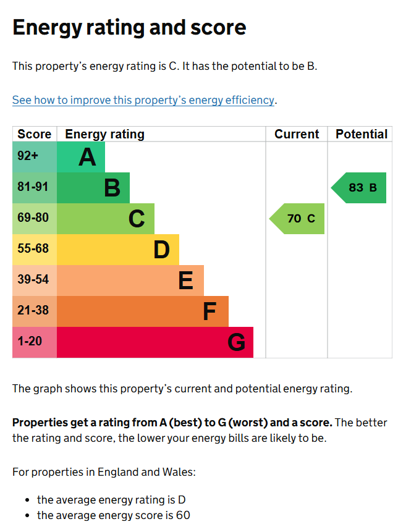Click the 81-91 score cell
419x532 pixels.
click(35, 188)
